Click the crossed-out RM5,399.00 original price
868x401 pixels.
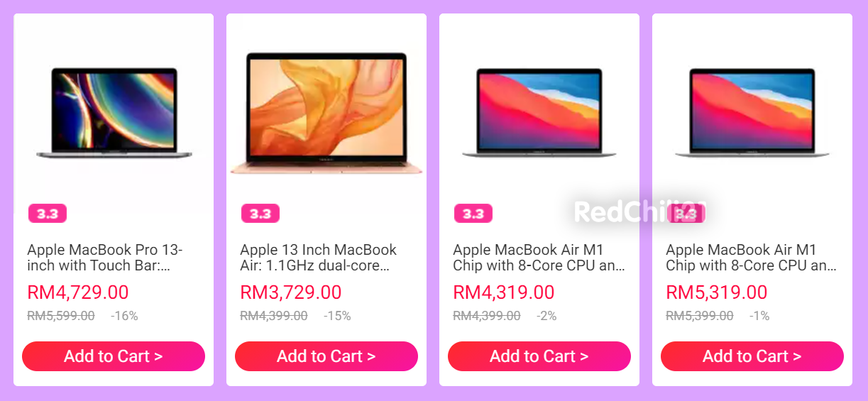pos(700,316)
